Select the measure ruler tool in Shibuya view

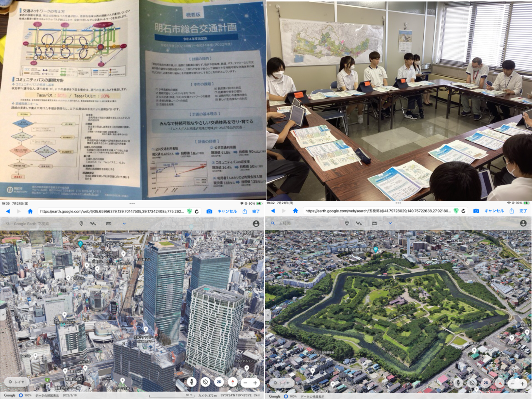click(109, 224)
